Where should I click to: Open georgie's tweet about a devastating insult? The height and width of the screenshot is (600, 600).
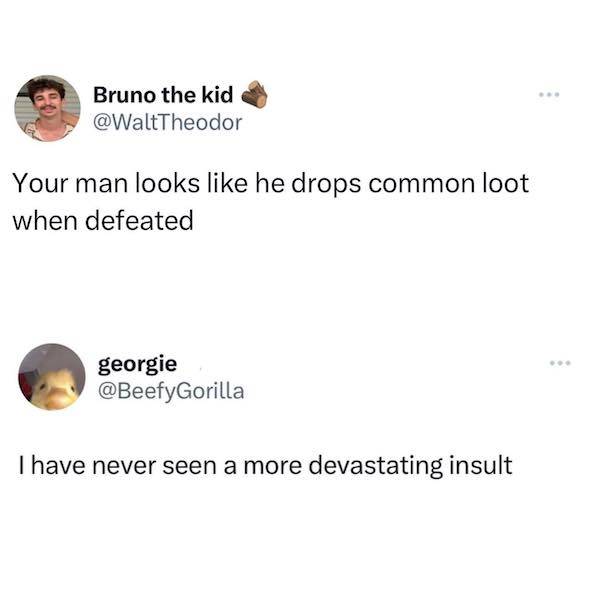click(263, 465)
